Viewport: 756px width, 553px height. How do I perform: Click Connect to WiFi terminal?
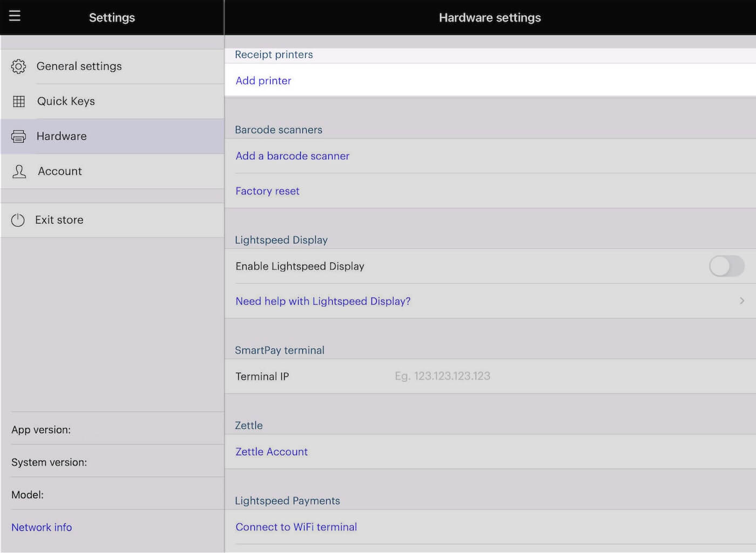click(x=296, y=527)
